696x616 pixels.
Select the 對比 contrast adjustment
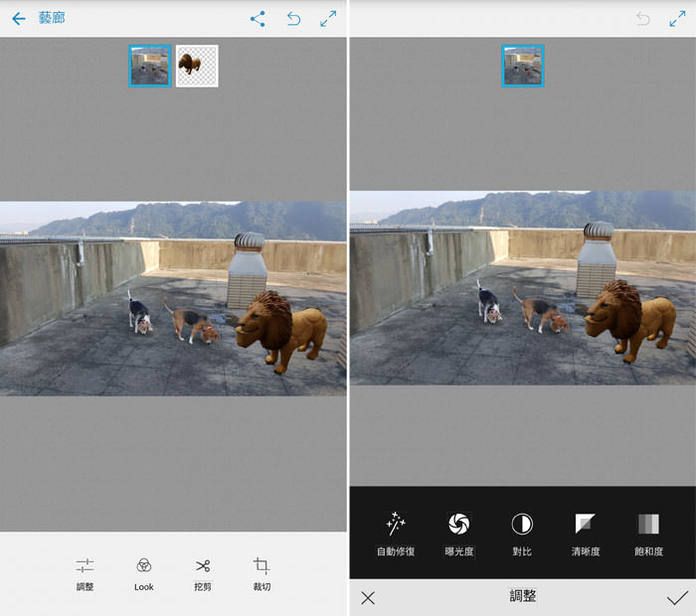point(522,534)
